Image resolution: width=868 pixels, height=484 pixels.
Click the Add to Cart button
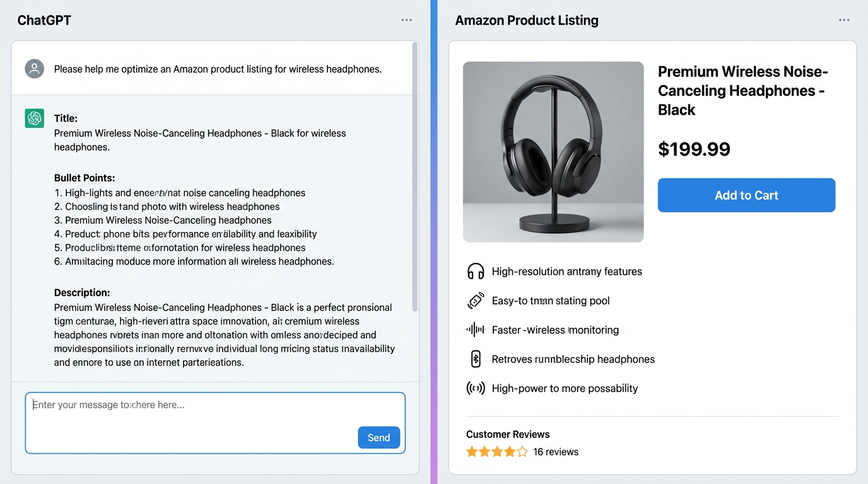(x=746, y=195)
